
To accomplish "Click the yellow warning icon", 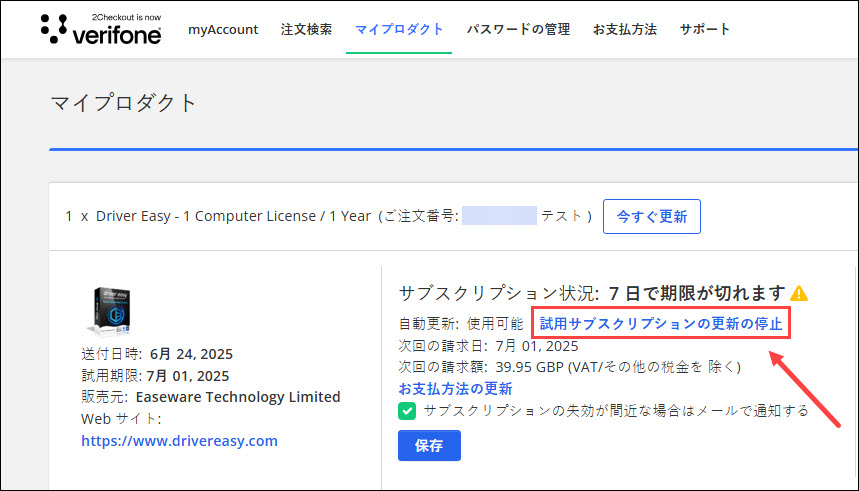I will tap(799, 293).
